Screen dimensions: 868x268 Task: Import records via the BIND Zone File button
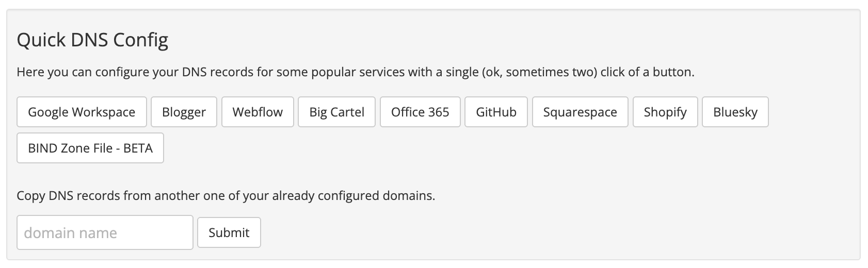click(90, 148)
